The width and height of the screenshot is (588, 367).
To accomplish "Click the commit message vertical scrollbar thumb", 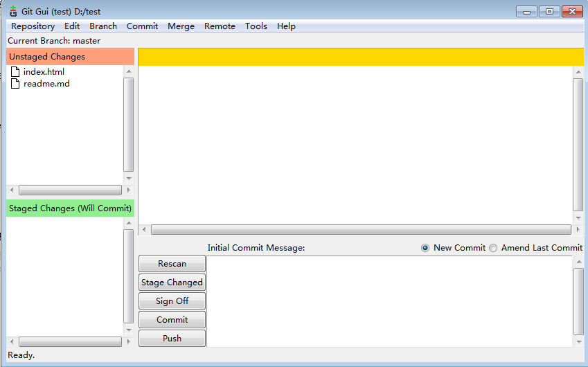I will [578, 302].
